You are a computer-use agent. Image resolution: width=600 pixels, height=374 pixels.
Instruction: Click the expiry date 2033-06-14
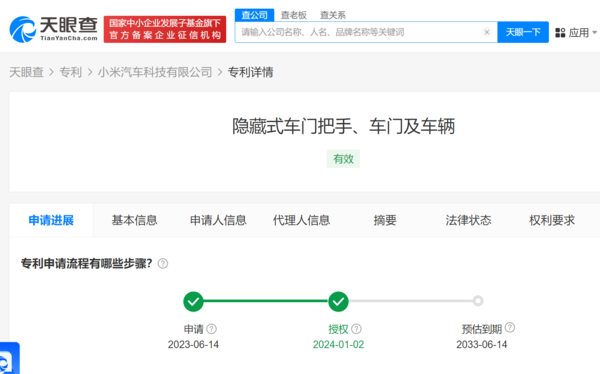(481, 345)
